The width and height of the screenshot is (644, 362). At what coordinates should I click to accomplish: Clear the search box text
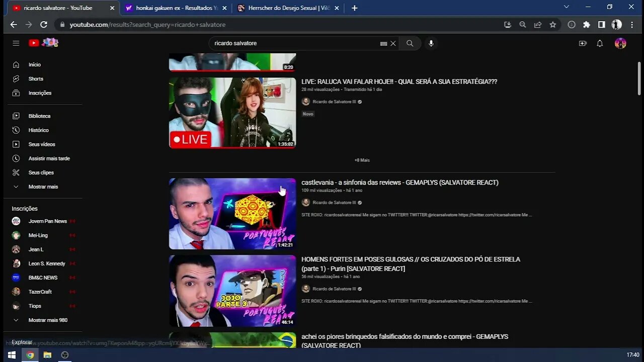(x=393, y=43)
